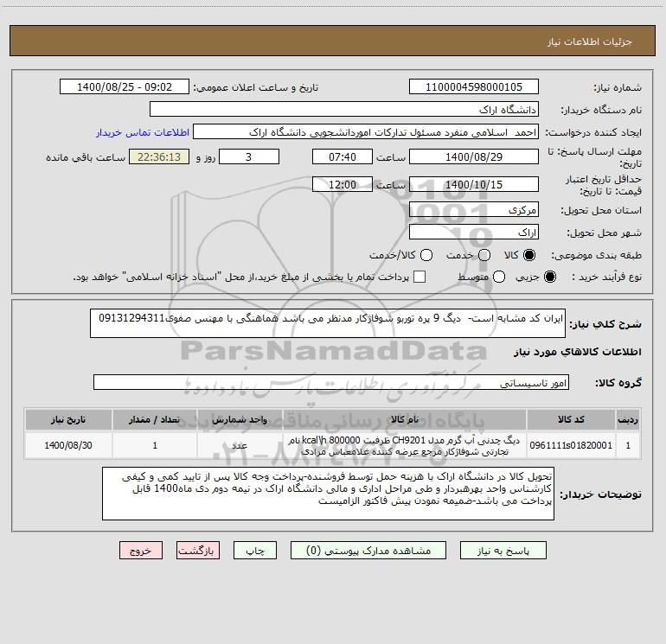Click the دیگ چدنی آب گرم item name cell
The width and height of the screenshot is (666, 644).
pos(405,445)
